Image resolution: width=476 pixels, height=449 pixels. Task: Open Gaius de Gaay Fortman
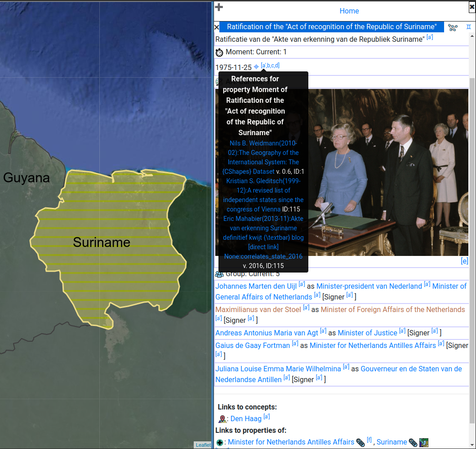[x=253, y=345]
